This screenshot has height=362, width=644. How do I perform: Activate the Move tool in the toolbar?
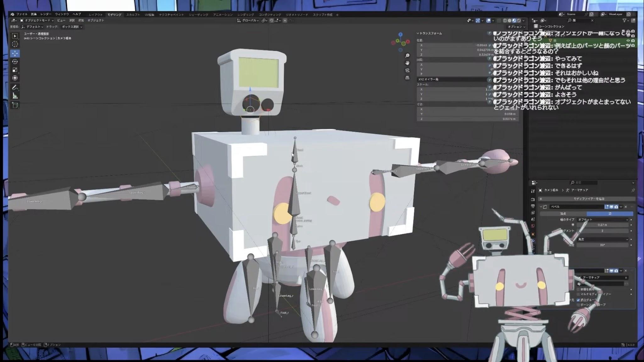point(15,53)
